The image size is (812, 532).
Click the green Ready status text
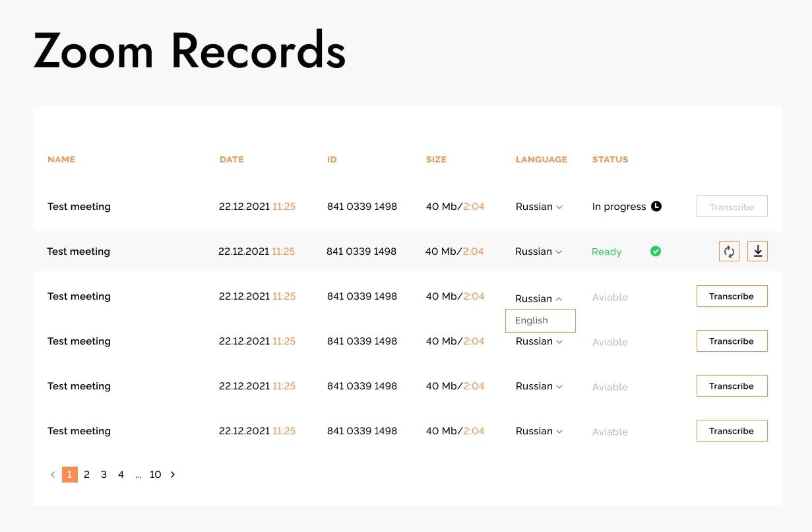[607, 251]
